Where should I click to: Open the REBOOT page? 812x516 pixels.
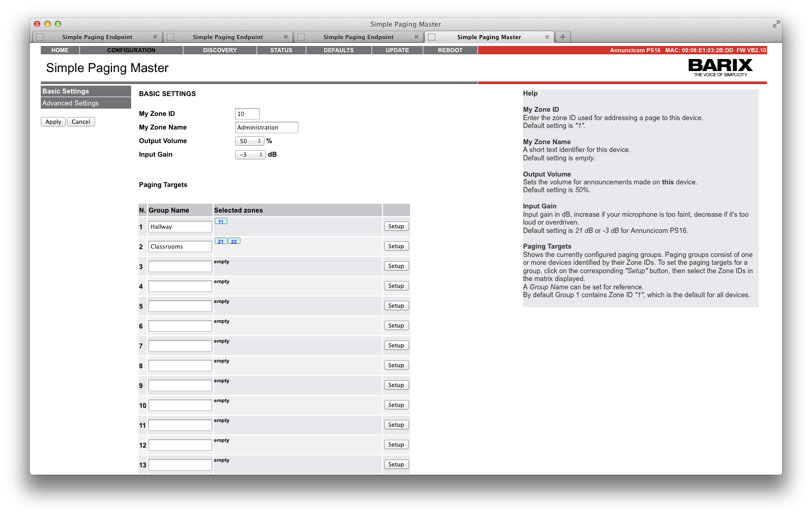[x=450, y=50]
